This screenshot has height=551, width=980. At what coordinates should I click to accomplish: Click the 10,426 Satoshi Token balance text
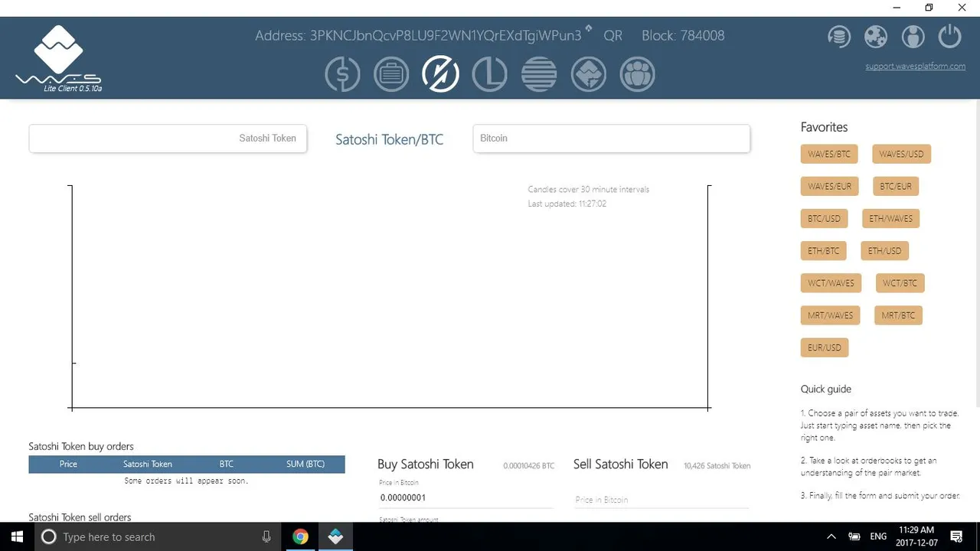click(717, 466)
